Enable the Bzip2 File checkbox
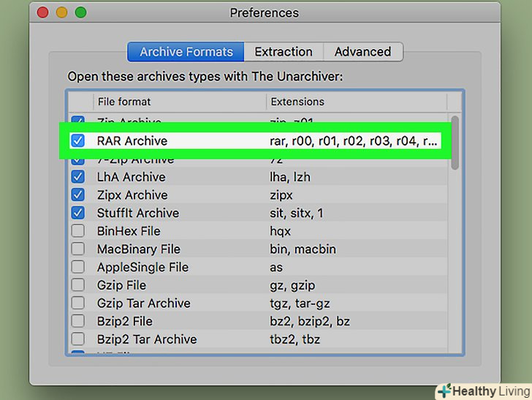This screenshot has height=400, width=532. click(77, 321)
